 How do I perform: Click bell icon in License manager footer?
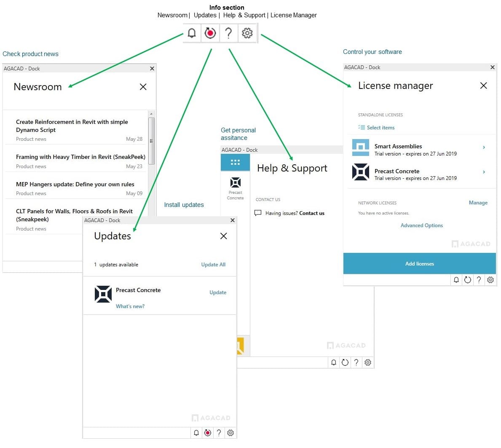[456, 280]
